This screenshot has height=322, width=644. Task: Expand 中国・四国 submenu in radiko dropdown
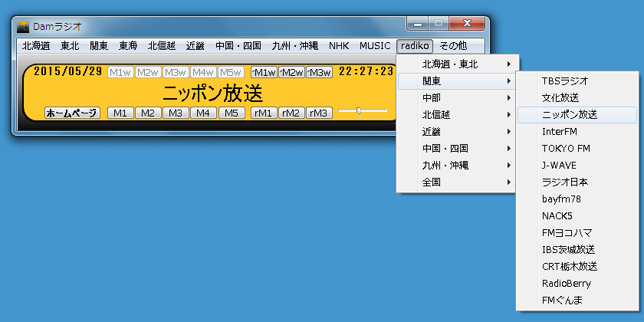[456, 148]
